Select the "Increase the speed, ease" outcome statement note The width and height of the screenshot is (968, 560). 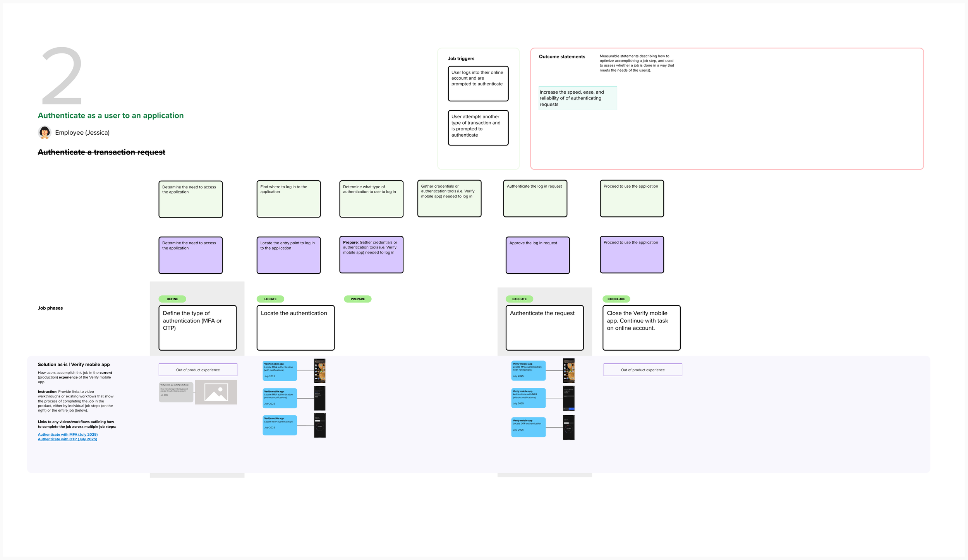(x=578, y=98)
